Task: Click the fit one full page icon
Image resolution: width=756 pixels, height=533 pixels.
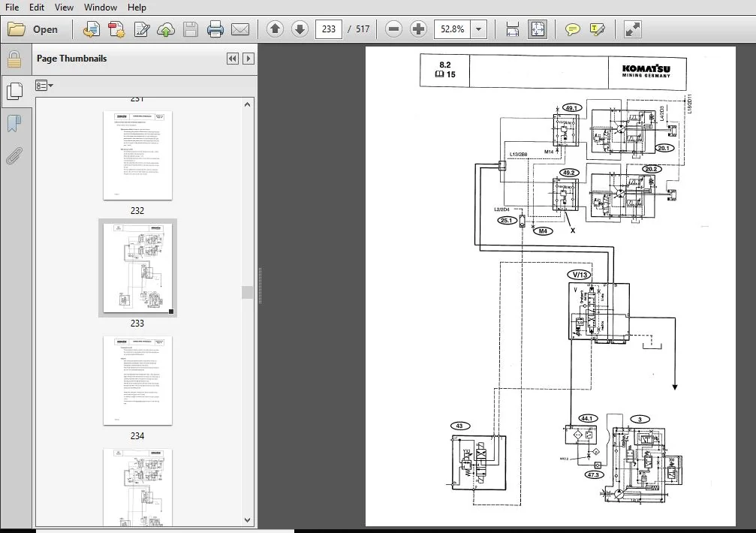Action: coord(537,29)
